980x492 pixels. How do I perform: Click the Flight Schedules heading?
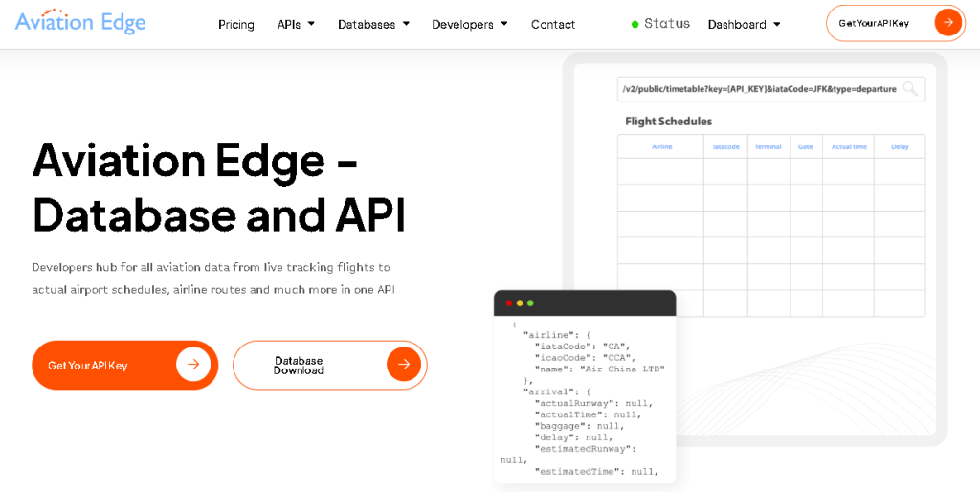(668, 122)
